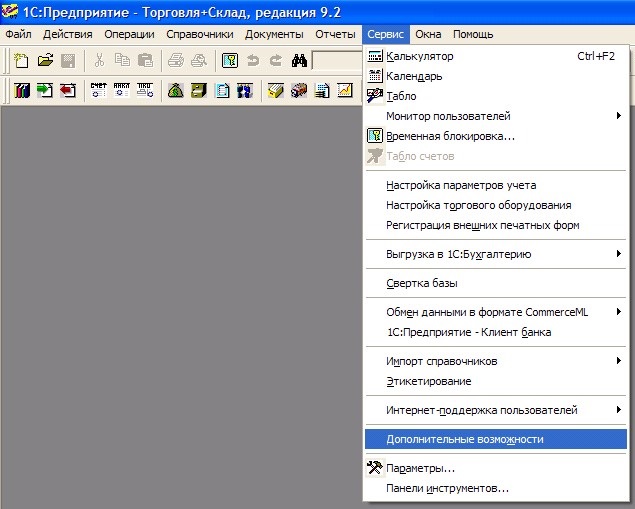Click the two people contractors icon
Viewport: 635px width, 509px height.
point(245,90)
